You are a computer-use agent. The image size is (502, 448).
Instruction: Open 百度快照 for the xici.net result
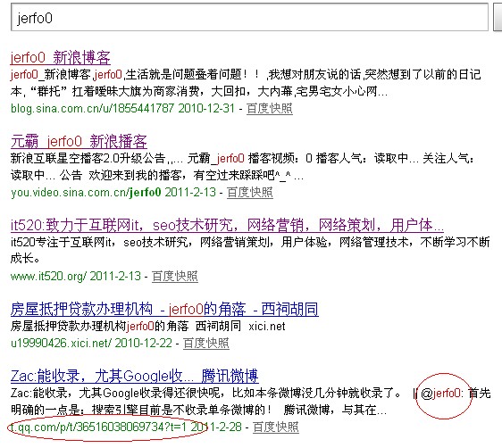click(x=205, y=343)
